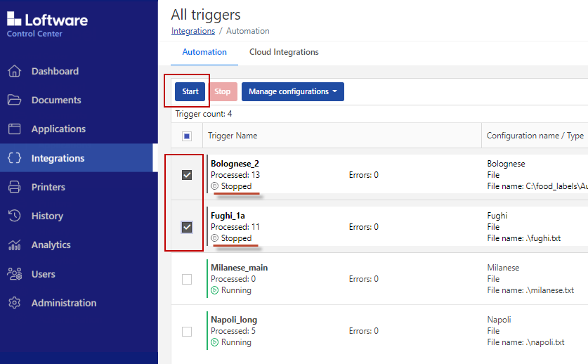Click the Applications window icon
The width and height of the screenshot is (588, 364).
point(15,129)
